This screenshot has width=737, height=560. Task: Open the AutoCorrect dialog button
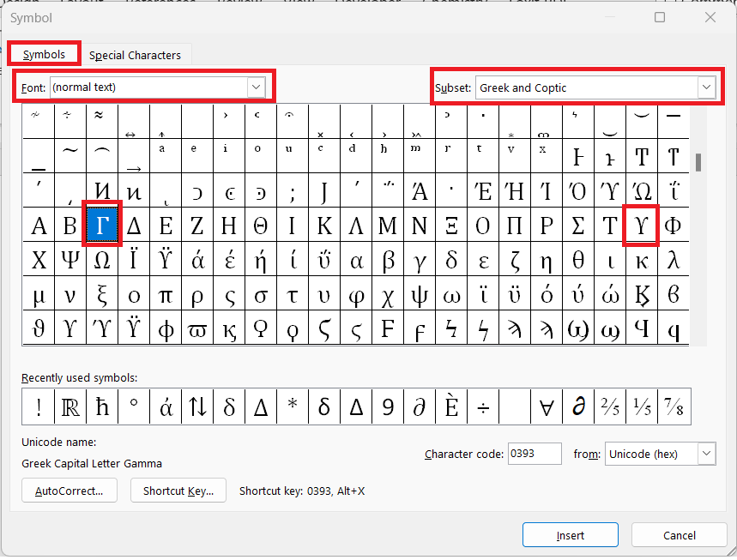coord(69,491)
